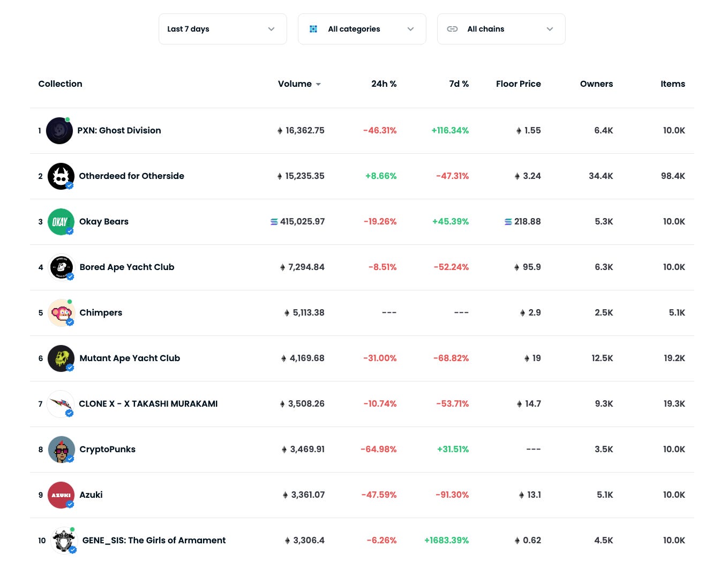
Task: Open the All categories dropdown
Action: (362, 29)
